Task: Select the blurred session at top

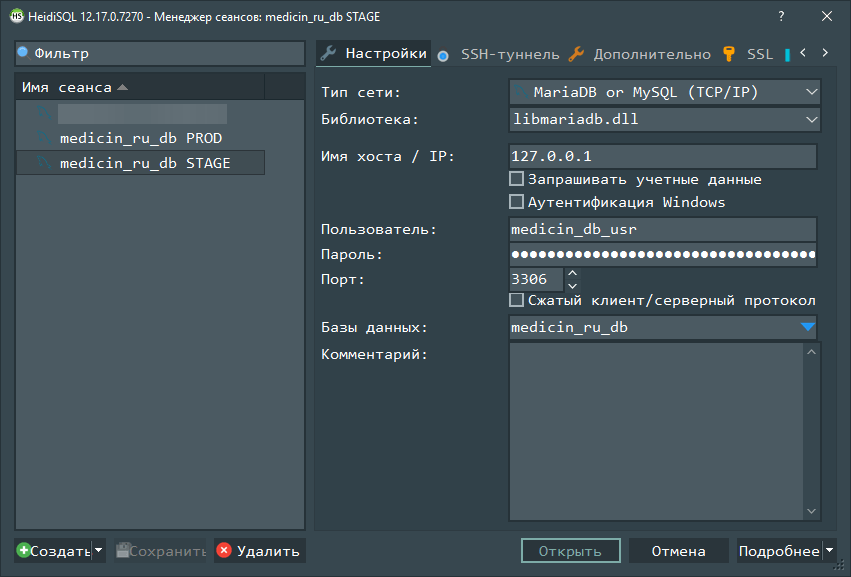Action: point(141,113)
